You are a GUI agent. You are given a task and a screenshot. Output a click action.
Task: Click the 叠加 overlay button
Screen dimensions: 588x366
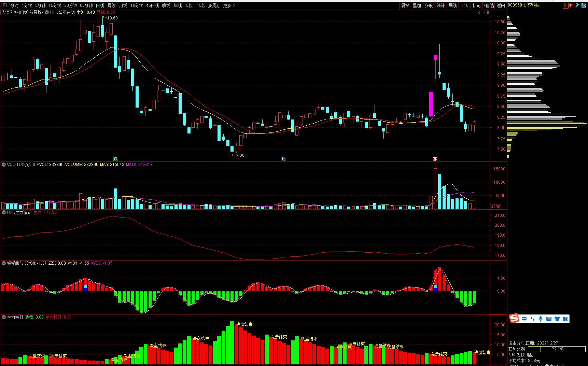pyautogui.click(x=417, y=5)
